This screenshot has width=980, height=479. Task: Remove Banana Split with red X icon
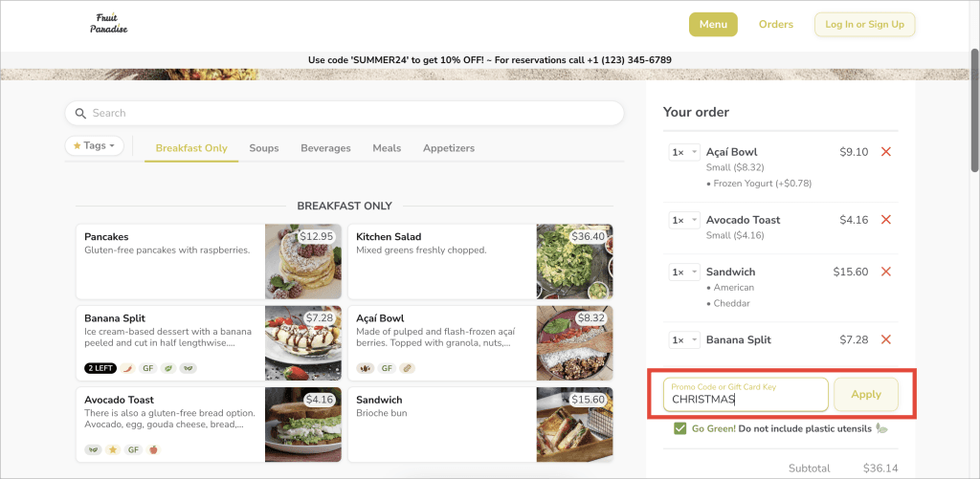(885, 339)
